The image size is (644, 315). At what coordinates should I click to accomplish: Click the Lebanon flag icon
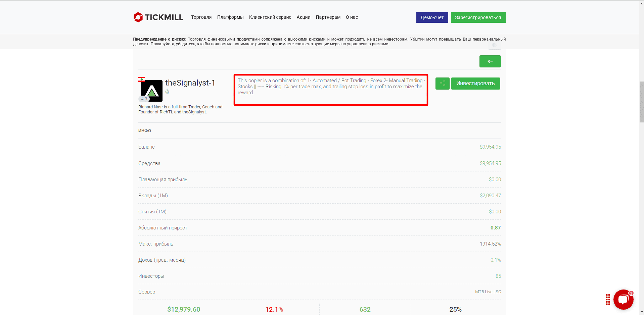(142, 79)
